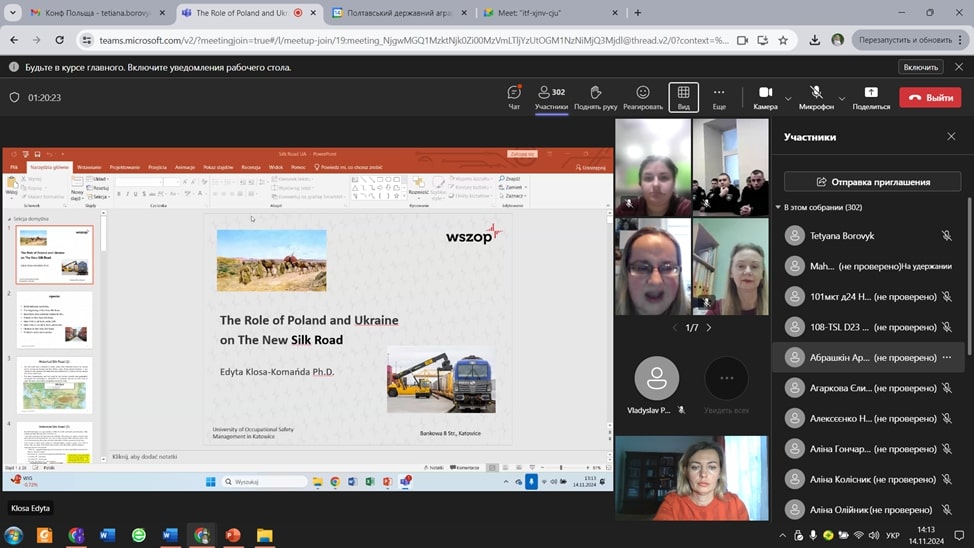Leave the meeting with the red button
974x548 pixels.
[931, 98]
